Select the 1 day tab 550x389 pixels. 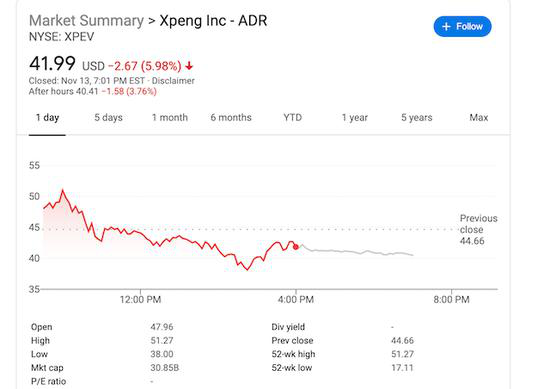[47, 118]
